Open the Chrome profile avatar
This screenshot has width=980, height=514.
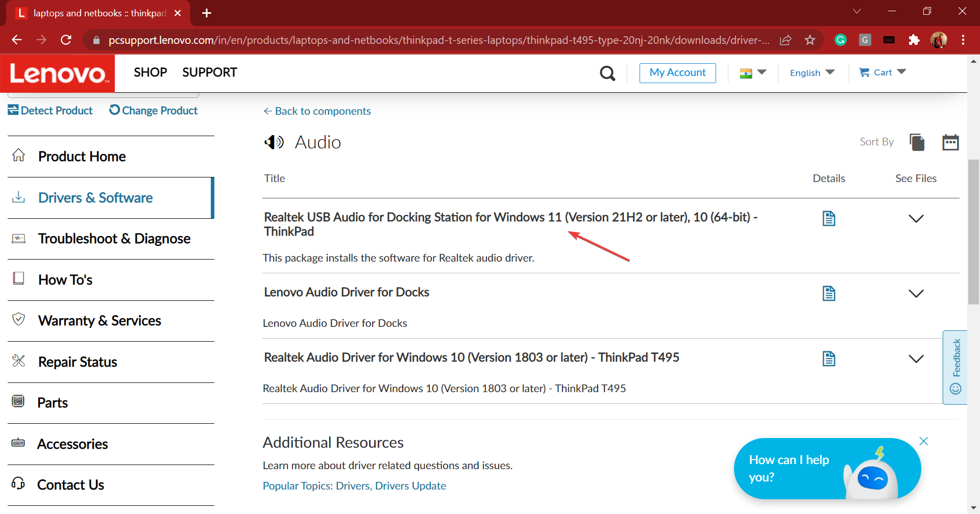tap(939, 40)
